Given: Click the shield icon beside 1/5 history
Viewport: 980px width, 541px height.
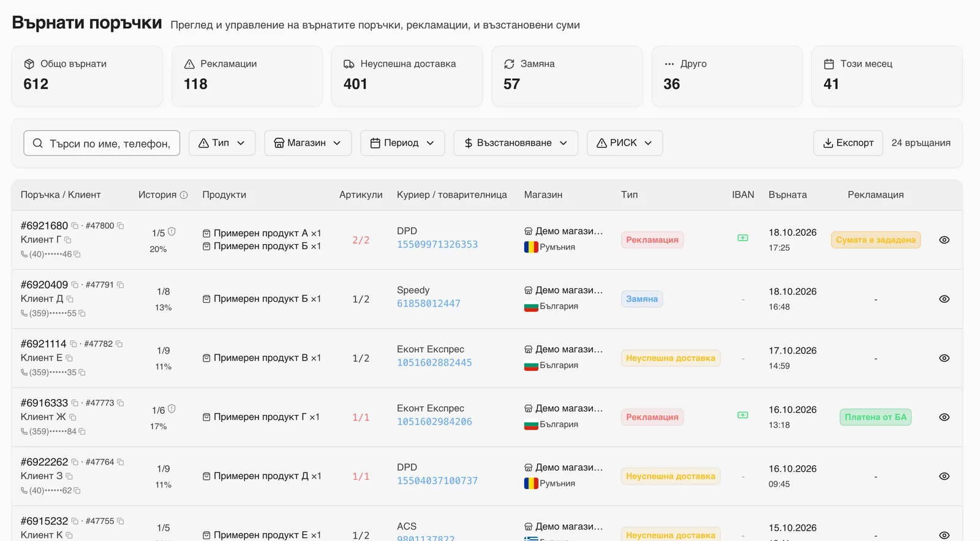Looking at the screenshot, I should (x=172, y=231).
